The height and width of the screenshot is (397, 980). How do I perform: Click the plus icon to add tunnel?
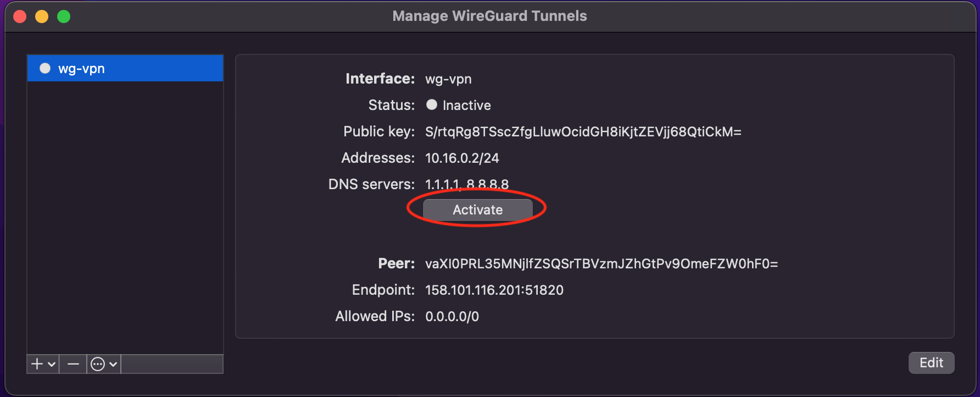click(x=37, y=364)
